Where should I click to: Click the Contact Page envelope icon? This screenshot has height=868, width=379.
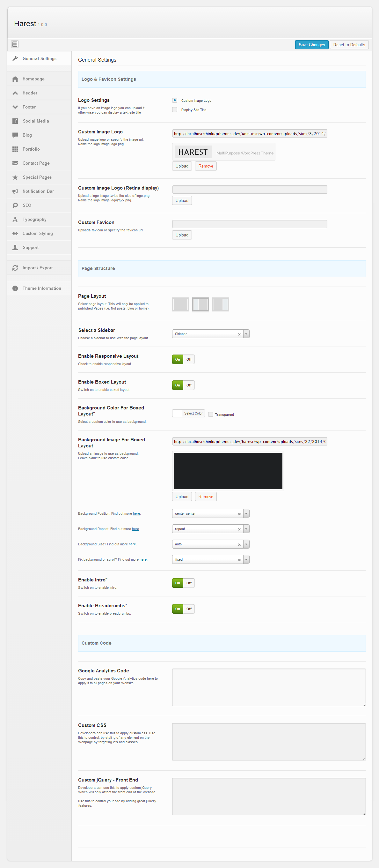coord(15,163)
